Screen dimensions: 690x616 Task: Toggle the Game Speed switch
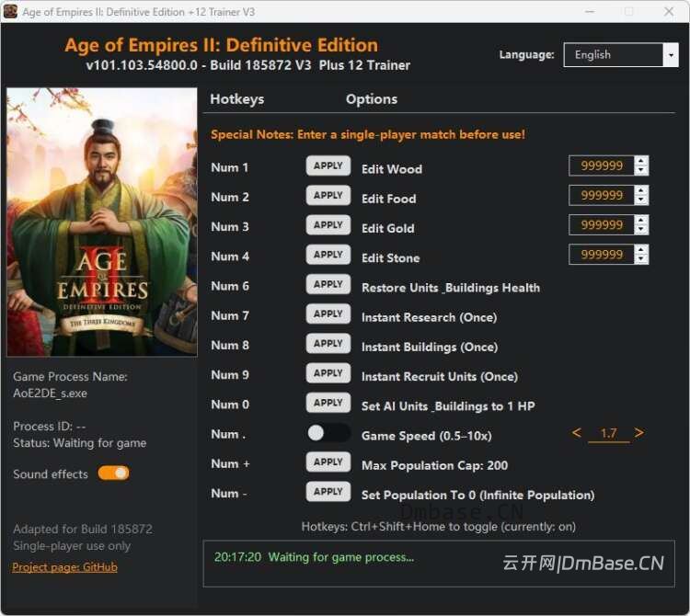pos(328,433)
